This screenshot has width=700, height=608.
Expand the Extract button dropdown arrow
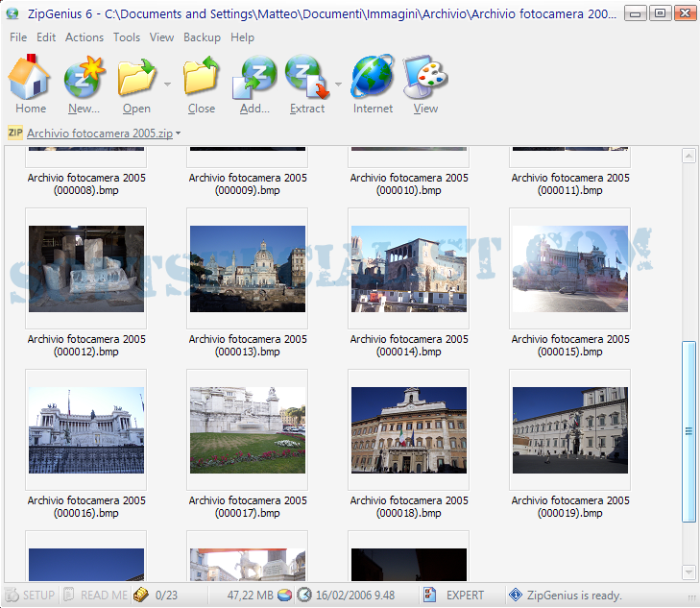click(338, 85)
